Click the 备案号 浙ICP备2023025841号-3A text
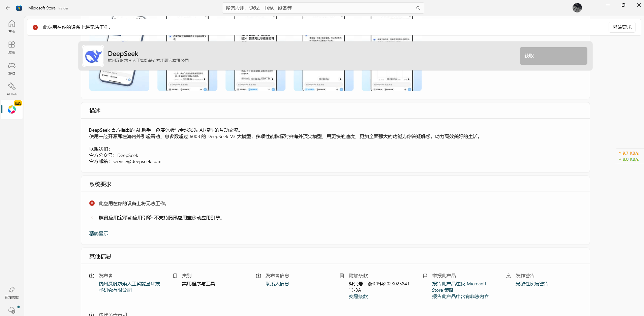 (379, 287)
